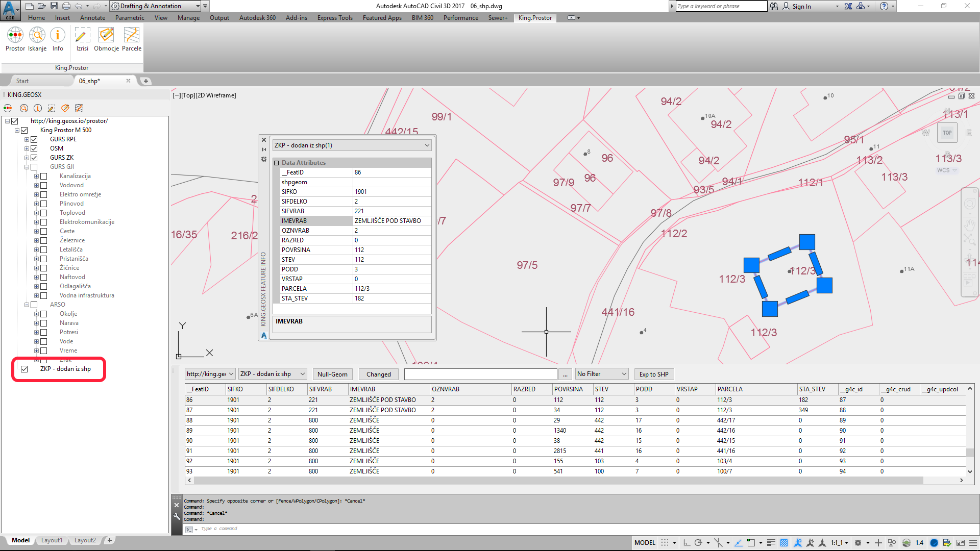Enable the Vodovod layer
Image resolution: width=980 pixels, height=551 pixels.
(44, 185)
